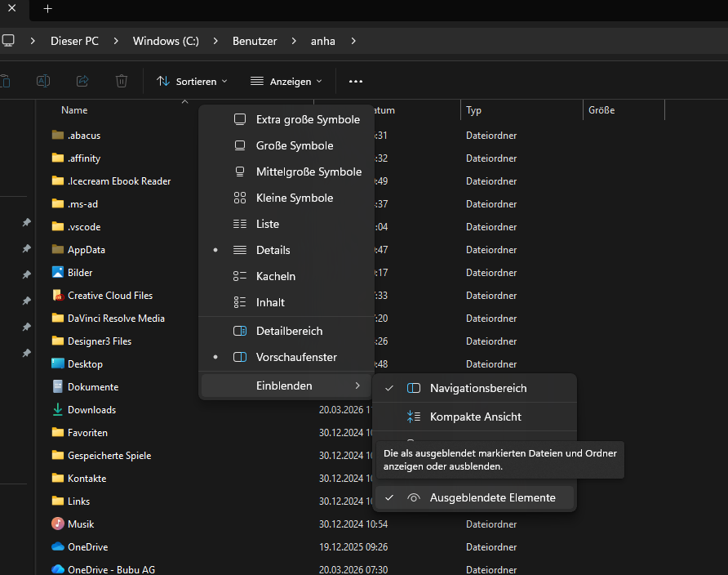Enable Kompakte Ansicht

[475, 417]
